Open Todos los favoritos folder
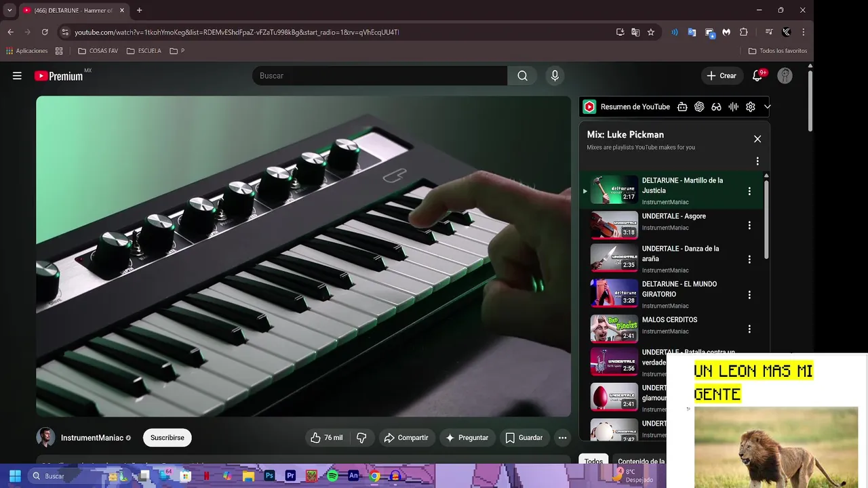Image resolution: width=868 pixels, height=488 pixels. click(x=778, y=51)
